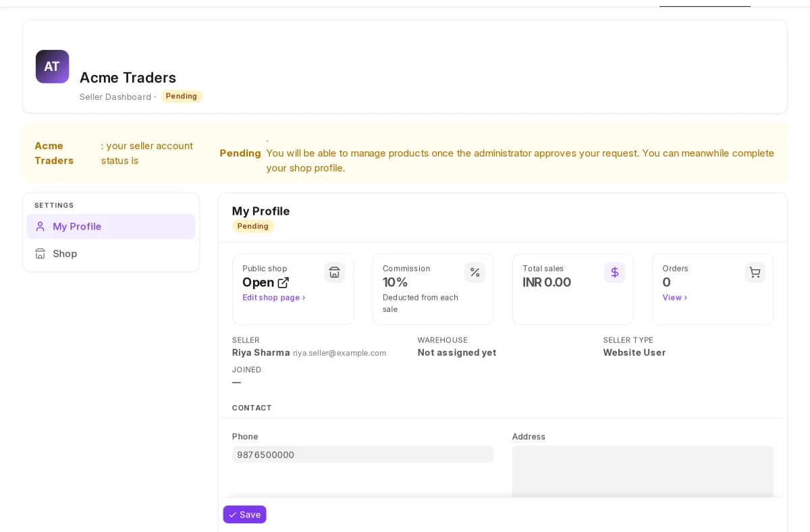Click the Website User seller type value
The height and width of the screenshot is (532, 810).
point(634,352)
